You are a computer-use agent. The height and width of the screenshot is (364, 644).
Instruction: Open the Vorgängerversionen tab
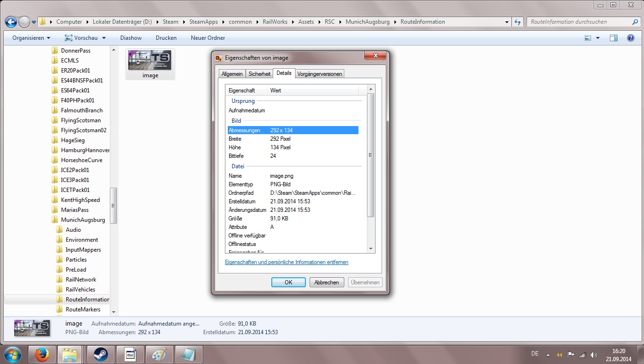(x=320, y=74)
